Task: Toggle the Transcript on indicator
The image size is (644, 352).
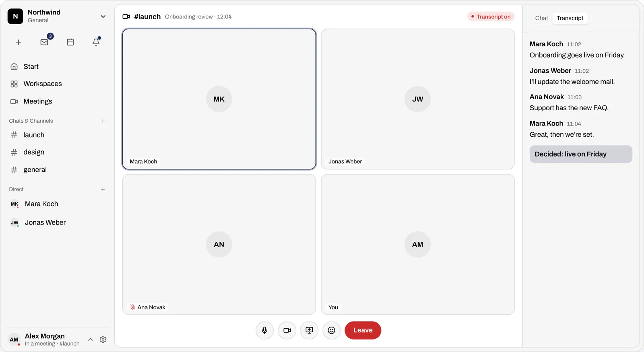Action: [491, 16]
